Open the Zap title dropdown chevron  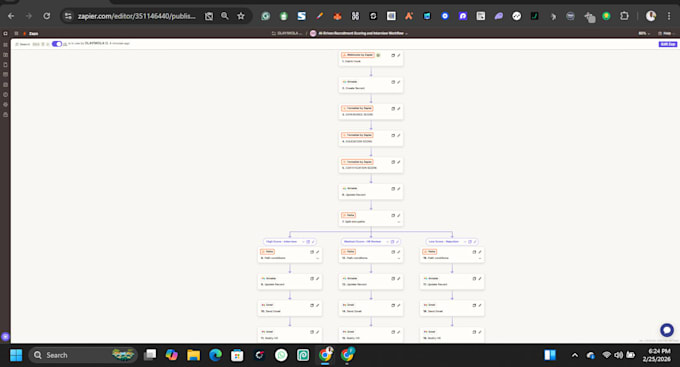click(x=406, y=33)
